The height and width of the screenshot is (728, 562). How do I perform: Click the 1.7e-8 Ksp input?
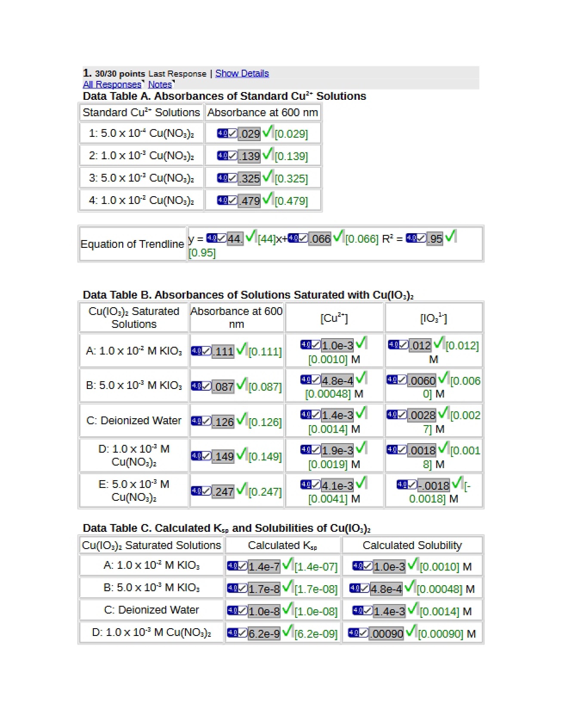[264, 589]
